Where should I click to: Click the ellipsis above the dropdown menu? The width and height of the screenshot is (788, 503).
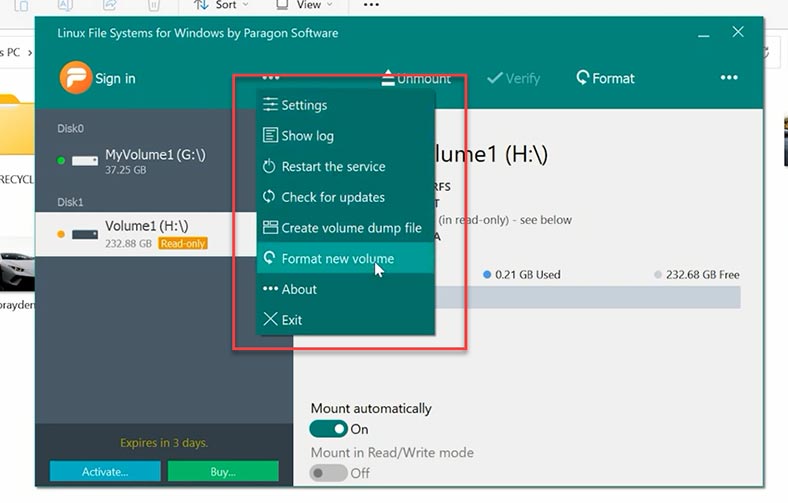[x=270, y=77]
